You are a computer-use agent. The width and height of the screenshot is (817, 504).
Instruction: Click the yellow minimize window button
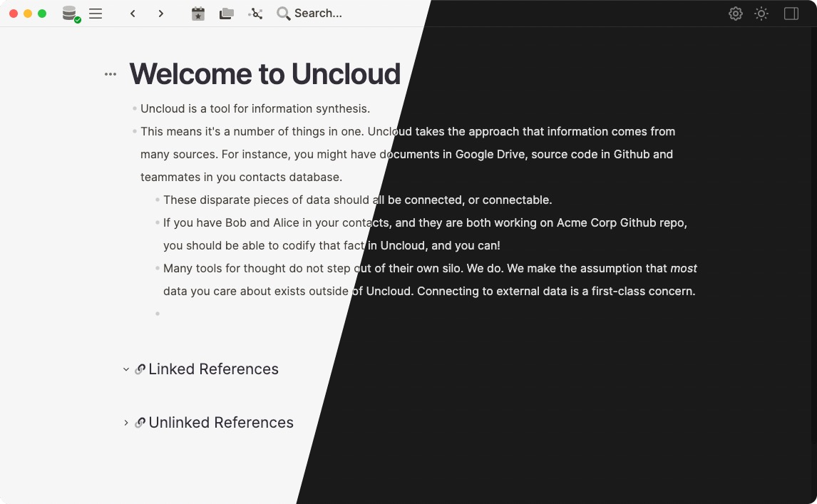point(28,14)
